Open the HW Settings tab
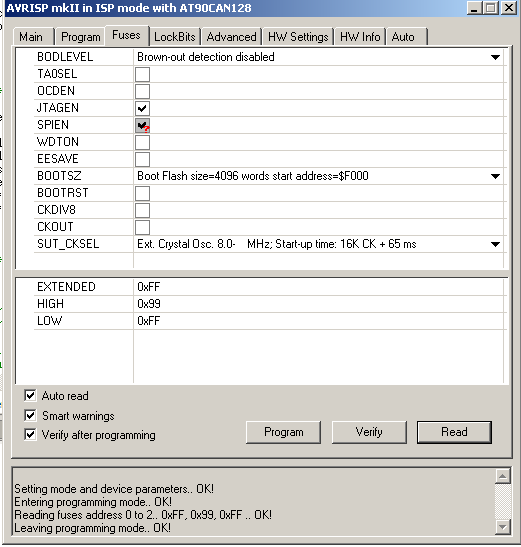The height and width of the screenshot is (547, 521). click(298, 37)
